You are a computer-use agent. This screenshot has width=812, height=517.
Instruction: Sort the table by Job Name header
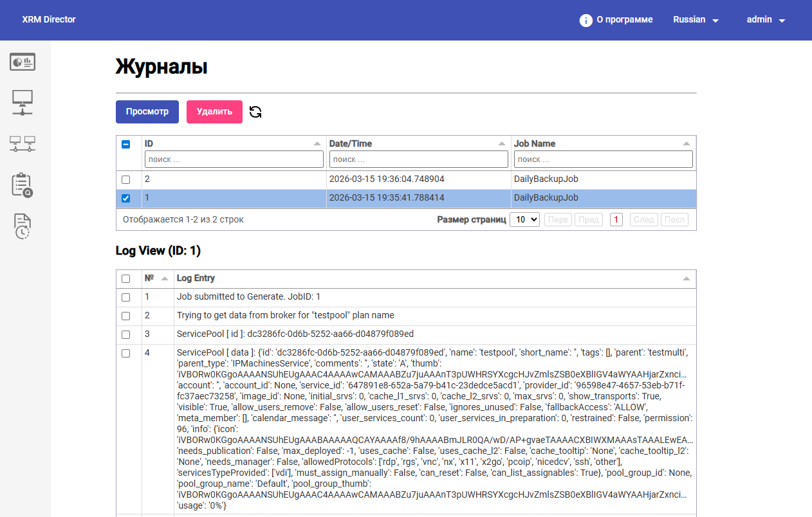(x=534, y=143)
